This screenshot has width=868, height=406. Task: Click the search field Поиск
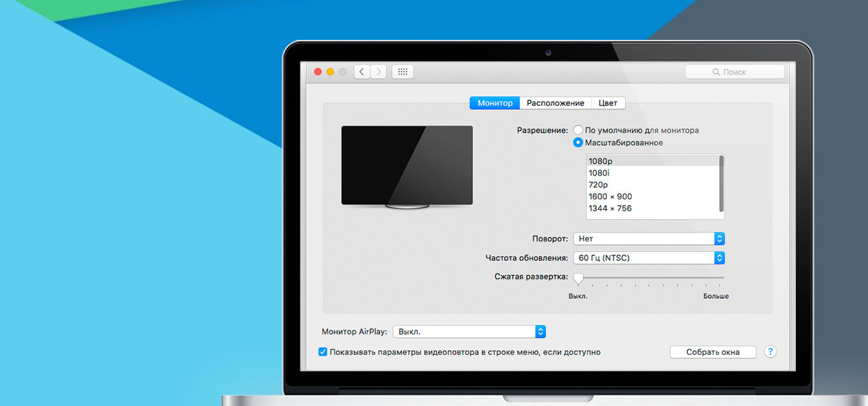click(734, 71)
